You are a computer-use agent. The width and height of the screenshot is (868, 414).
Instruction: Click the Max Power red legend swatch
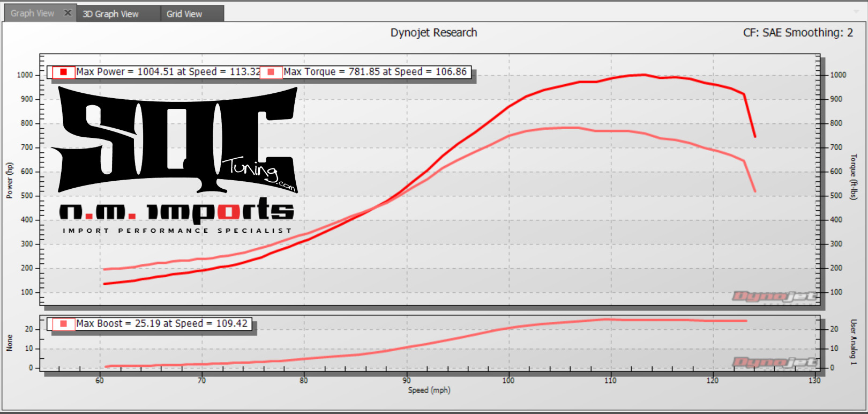(x=63, y=72)
